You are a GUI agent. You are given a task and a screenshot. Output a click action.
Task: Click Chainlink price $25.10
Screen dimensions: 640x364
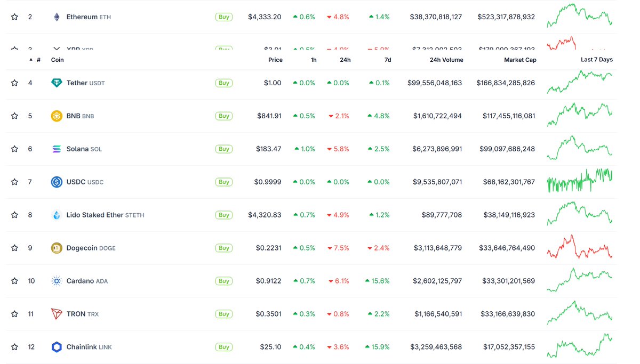click(x=270, y=347)
